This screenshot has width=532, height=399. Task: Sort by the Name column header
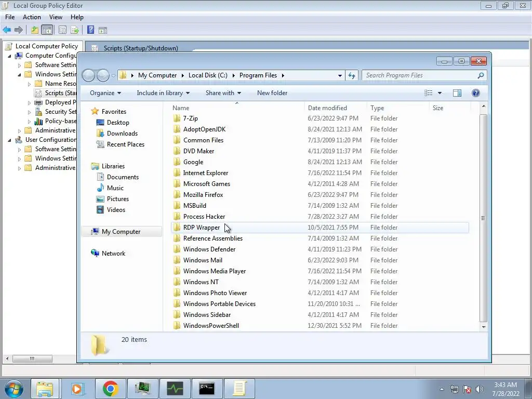237,108
